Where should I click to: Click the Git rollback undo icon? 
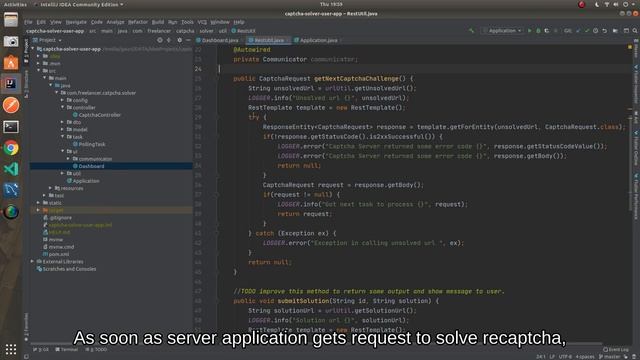pyautogui.click(x=604, y=31)
